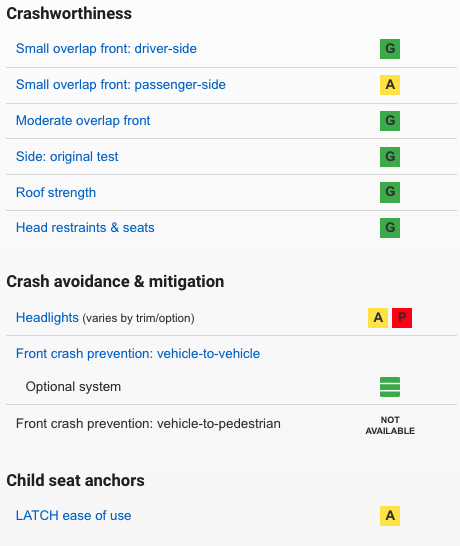Open Small overlap front: passenger-side link

(121, 85)
